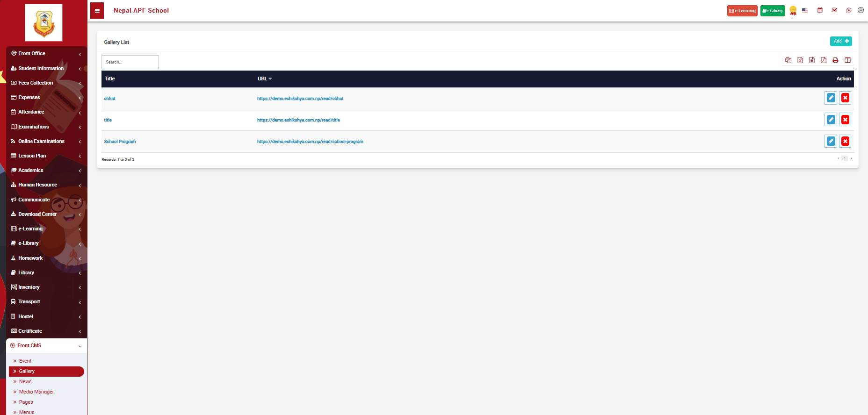Edit the chhat gallery entry
The width and height of the screenshot is (868, 415).
pyautogui.click(x=831, y=98)
